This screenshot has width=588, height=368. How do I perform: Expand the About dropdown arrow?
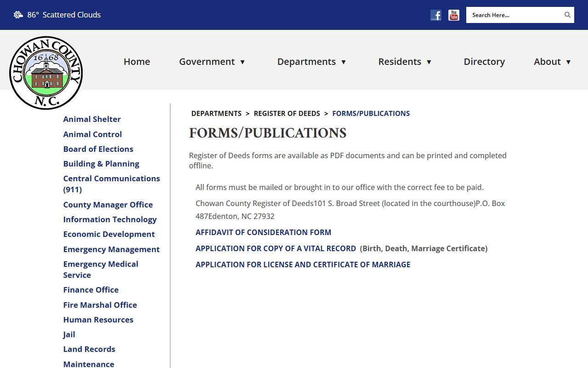click(x=568, y=62)
